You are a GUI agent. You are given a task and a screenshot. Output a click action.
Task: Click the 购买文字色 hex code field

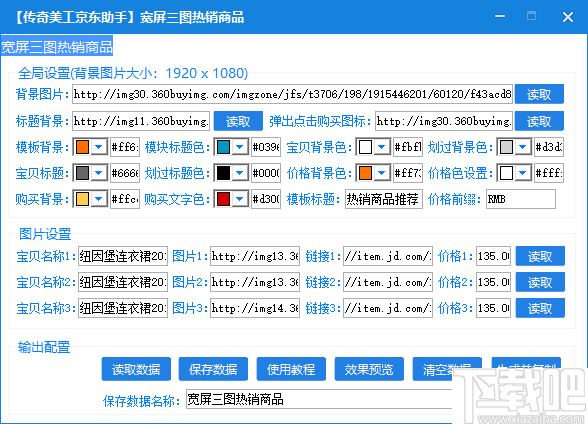(266, 199)
